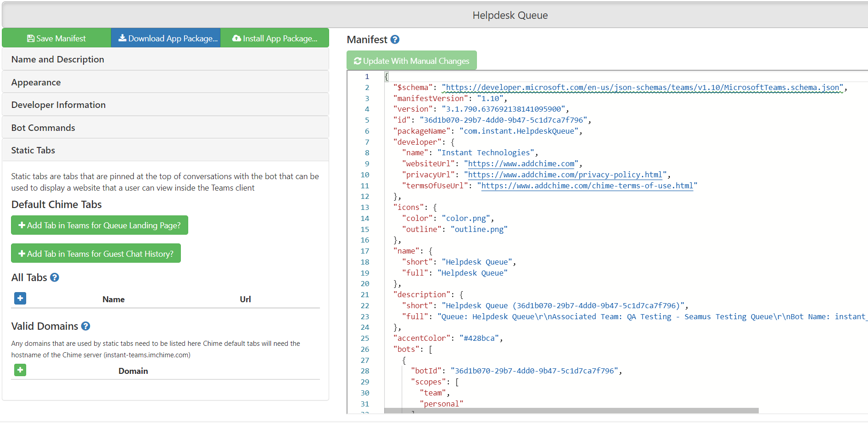Open the privacy-policy.html link
The image size is (868, 423).
pos(565,175)
